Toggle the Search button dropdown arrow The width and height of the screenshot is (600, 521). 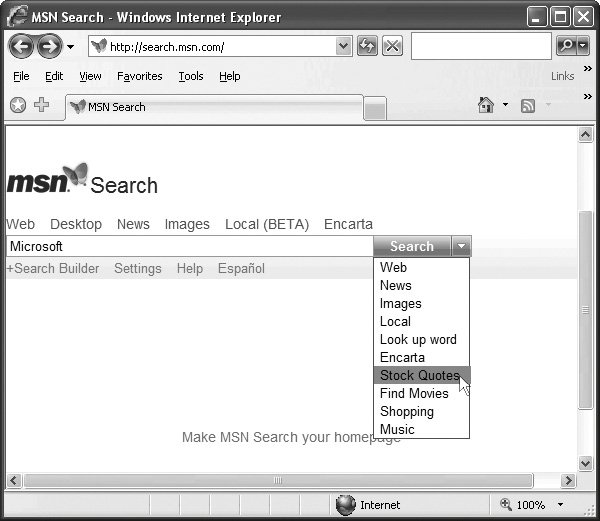[x=461, y=246]
